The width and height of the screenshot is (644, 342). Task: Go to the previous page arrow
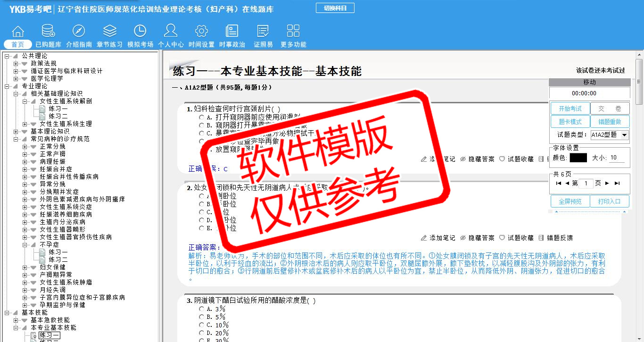567,184
